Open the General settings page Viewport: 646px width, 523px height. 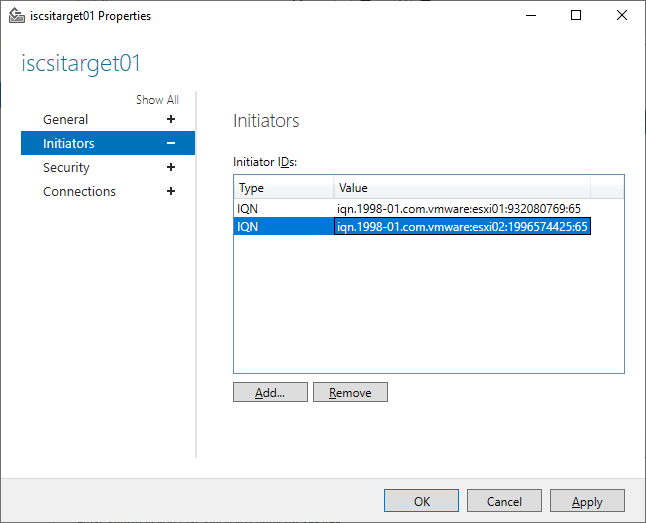click(x=66, y=120)
